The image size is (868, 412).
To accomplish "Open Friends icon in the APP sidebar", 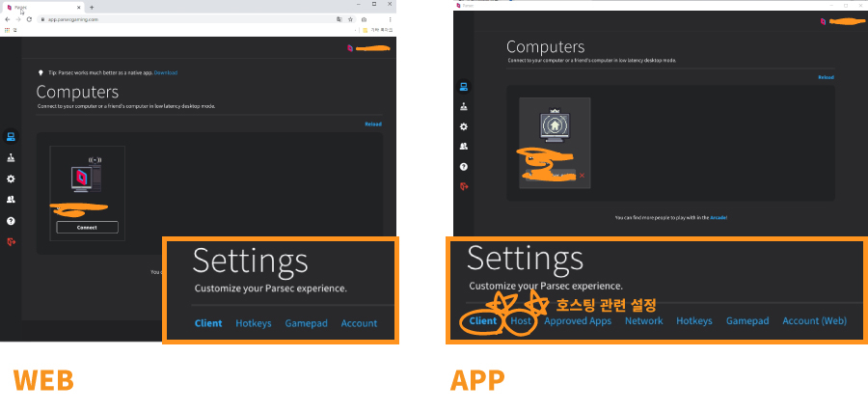I will point(464,147).
